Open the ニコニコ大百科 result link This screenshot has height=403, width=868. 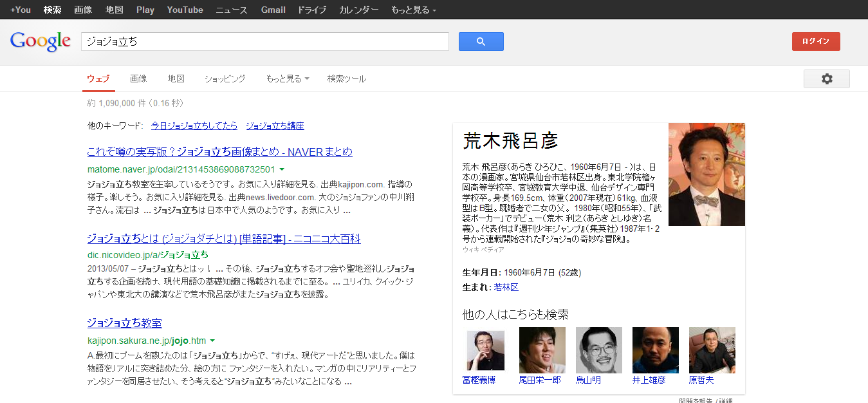(x=224, y=239)
